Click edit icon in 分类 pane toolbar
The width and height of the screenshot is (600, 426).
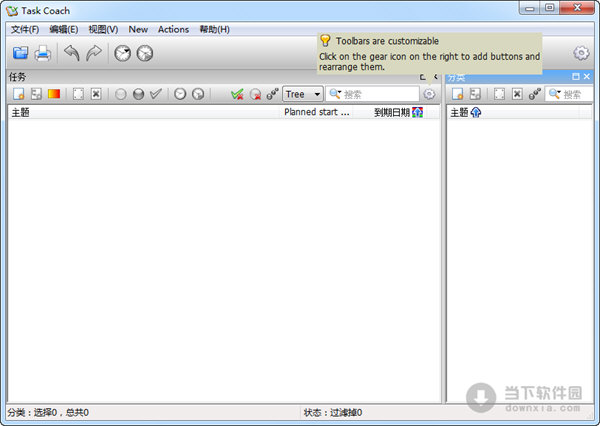[x=499, y=94]
